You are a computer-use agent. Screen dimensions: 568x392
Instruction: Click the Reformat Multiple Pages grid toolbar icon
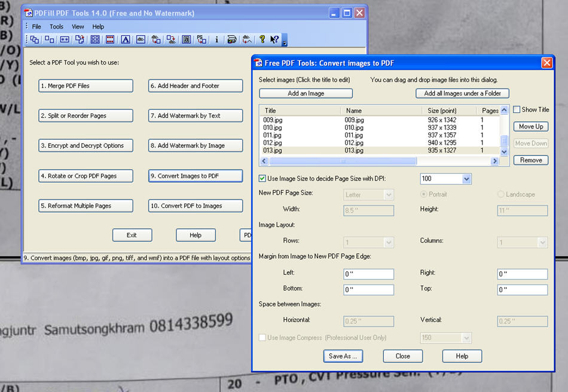coord(95,39)
